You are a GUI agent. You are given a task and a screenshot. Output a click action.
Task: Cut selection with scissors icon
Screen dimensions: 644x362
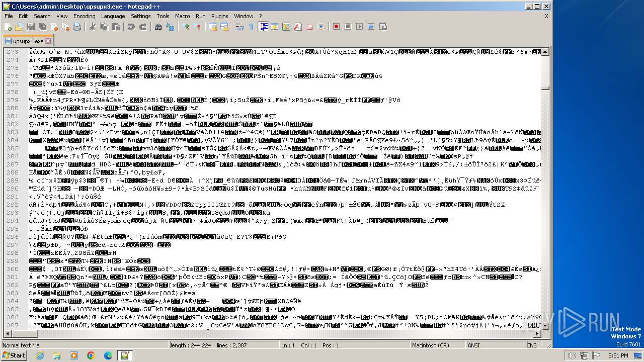tap(93, 27)
